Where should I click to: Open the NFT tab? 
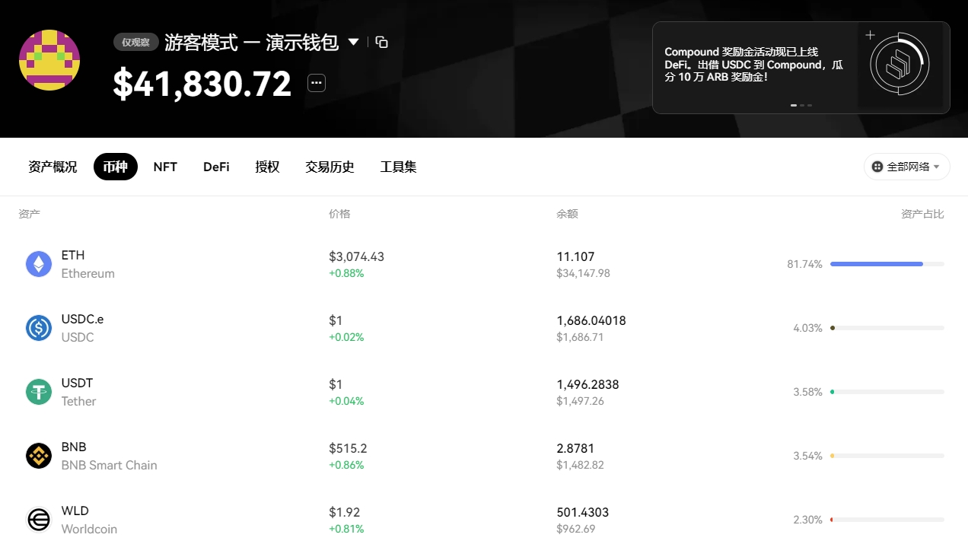165,167
